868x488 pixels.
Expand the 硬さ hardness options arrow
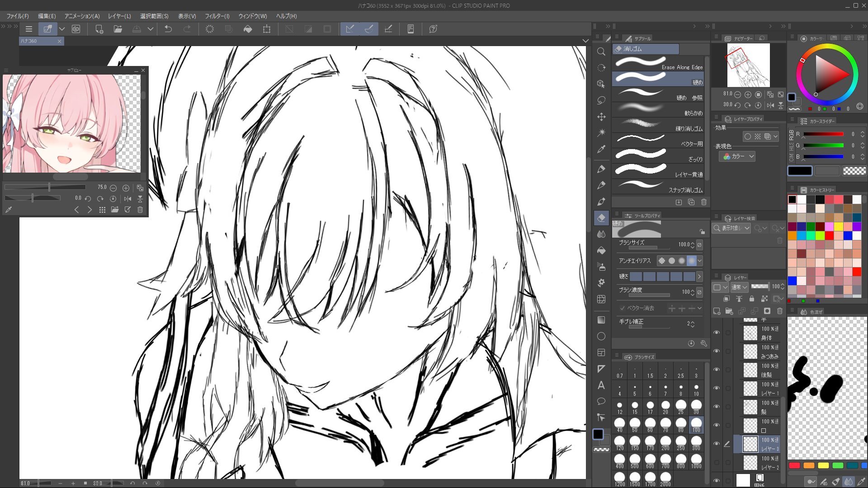(699, 276)
